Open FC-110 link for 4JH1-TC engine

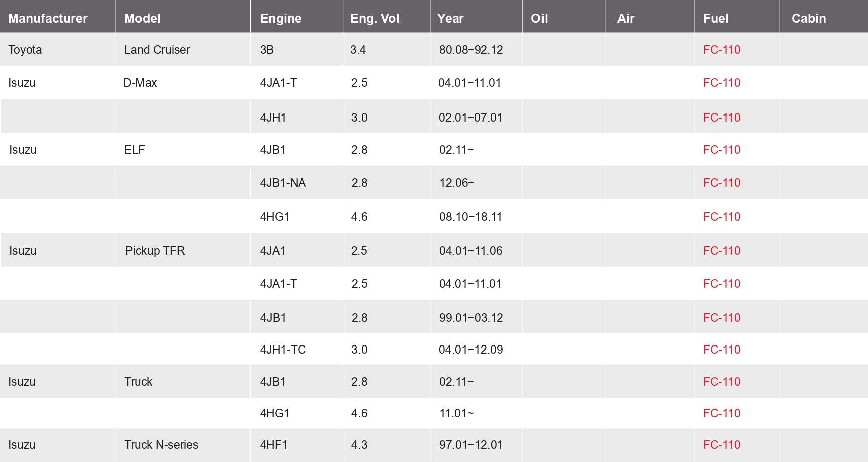[722, 350]
